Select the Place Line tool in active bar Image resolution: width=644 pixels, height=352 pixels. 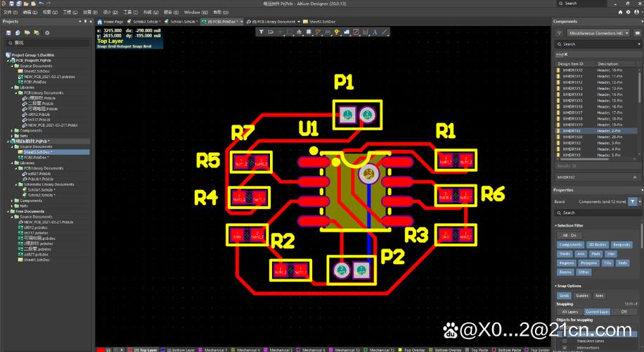pyautogui.click(x=385, y=32)
